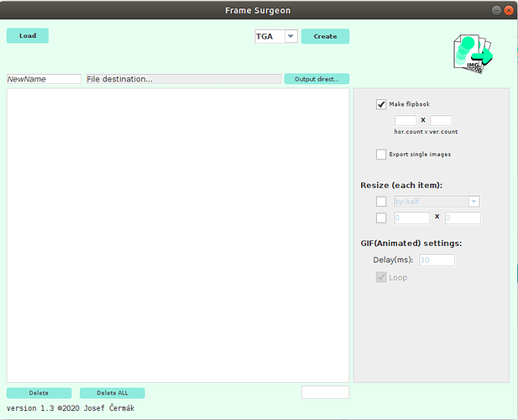Click the ver.count input field
Screen dimensions: 518x420
click(441, 120)
